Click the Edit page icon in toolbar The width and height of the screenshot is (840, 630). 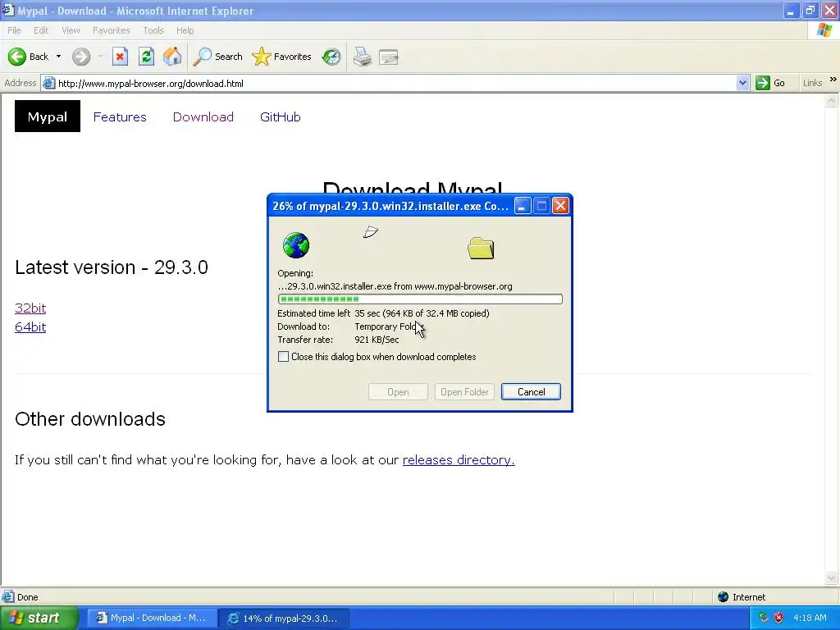[x=389, y=57]
